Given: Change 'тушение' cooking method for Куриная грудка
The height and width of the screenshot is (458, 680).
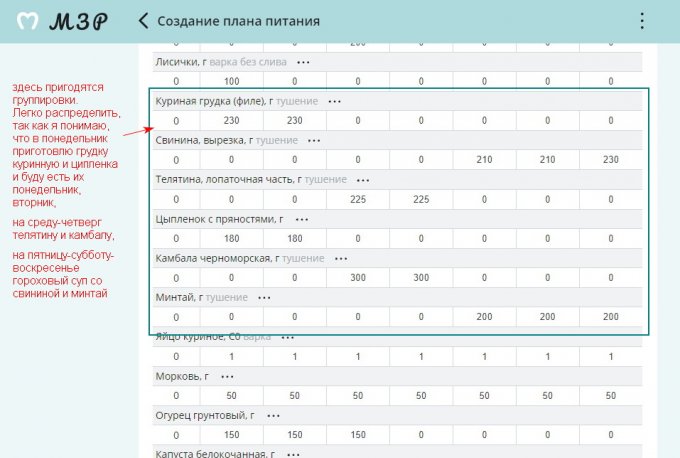Looking at the screenshot, I should pyautogui.click(x=296, y=101).
